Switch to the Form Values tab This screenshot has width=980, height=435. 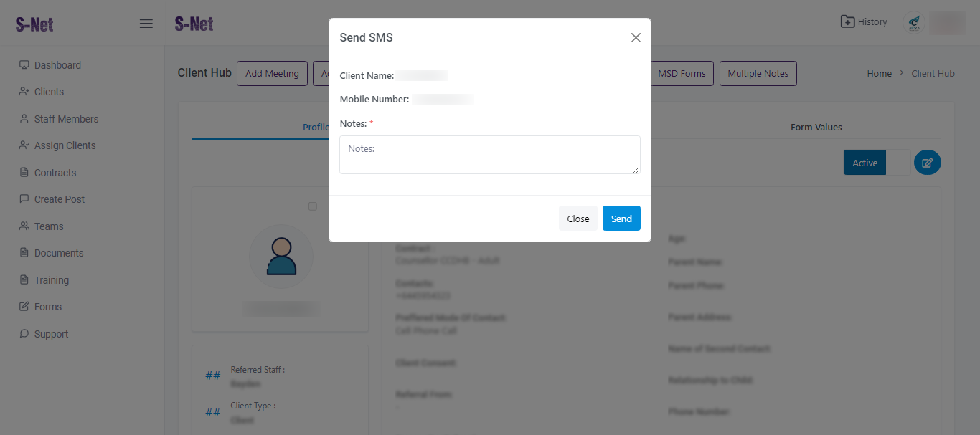[816, 127]
